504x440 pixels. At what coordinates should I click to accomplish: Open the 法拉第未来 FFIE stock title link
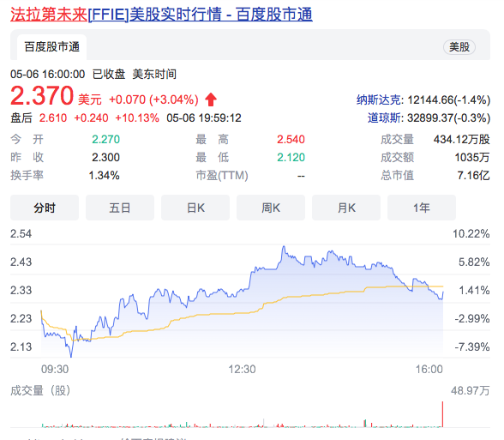pos(161,15)
